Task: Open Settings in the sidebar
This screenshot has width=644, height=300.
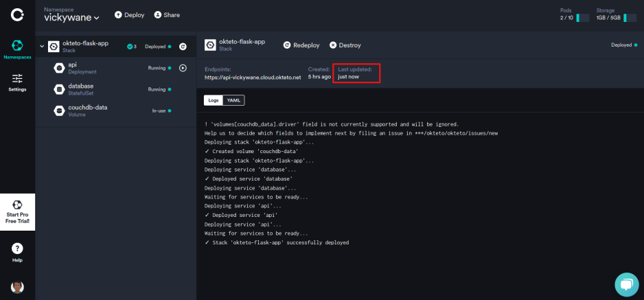Action: (x=17, y=82)
